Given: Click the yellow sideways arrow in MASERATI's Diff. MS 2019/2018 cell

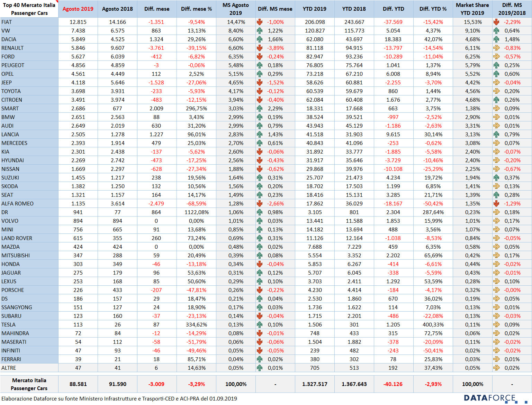Looking at the screenshot, I should (x=496, y=342).
